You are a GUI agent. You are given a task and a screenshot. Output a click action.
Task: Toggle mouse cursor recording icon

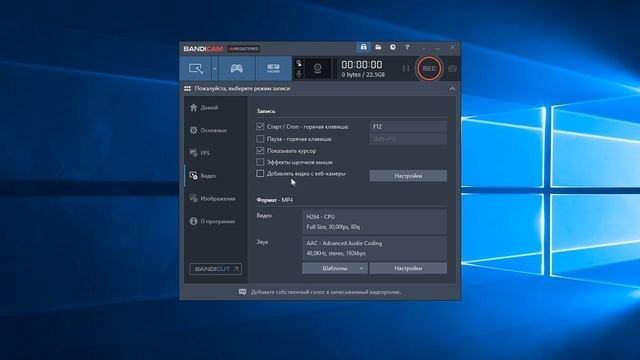299,63
